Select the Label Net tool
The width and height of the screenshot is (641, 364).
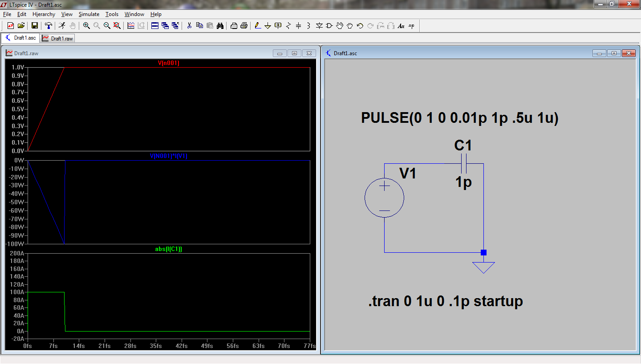[278, 26]
